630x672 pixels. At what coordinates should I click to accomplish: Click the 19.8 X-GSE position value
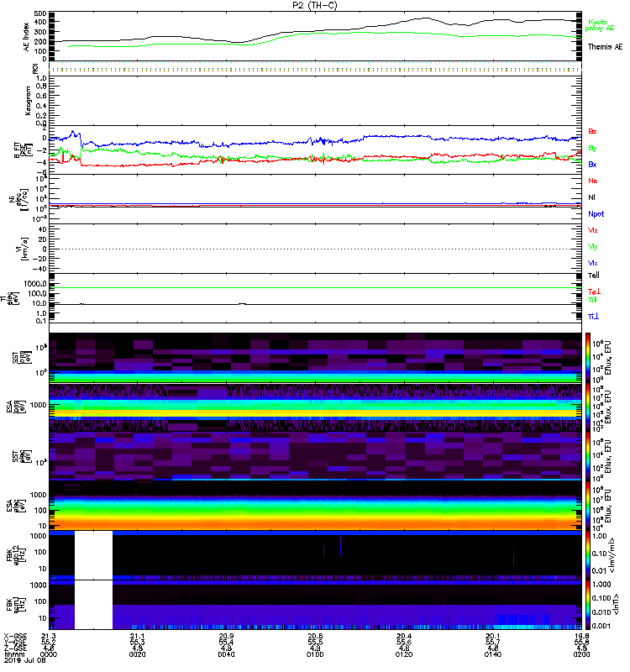(581, 637)
